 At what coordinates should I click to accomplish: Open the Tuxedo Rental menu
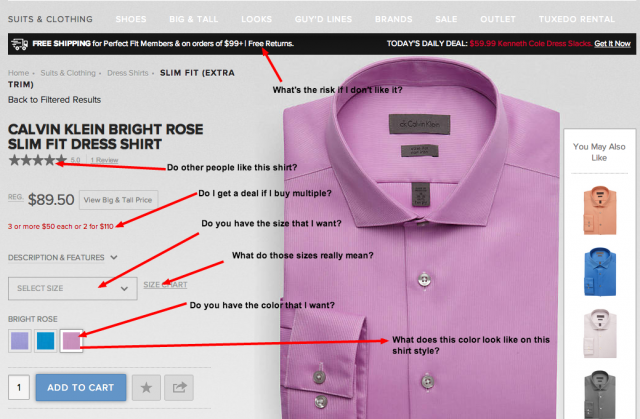[577, 19]
